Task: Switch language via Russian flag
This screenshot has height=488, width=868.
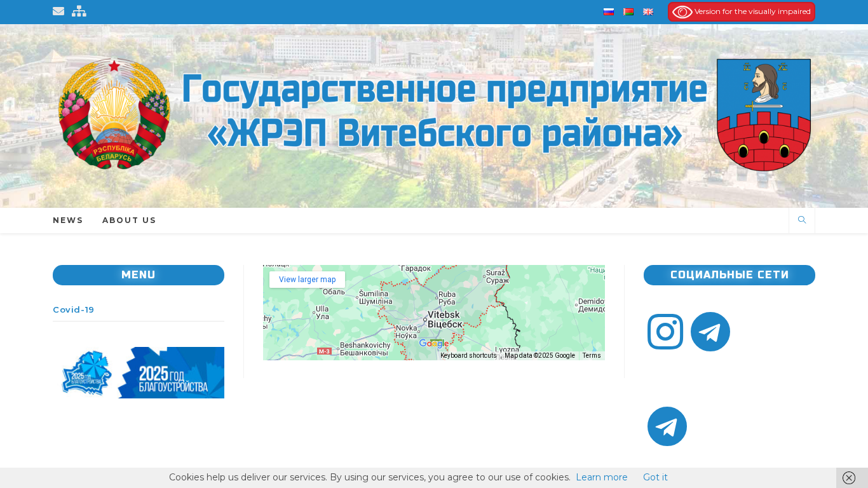Action: [608, 11]
